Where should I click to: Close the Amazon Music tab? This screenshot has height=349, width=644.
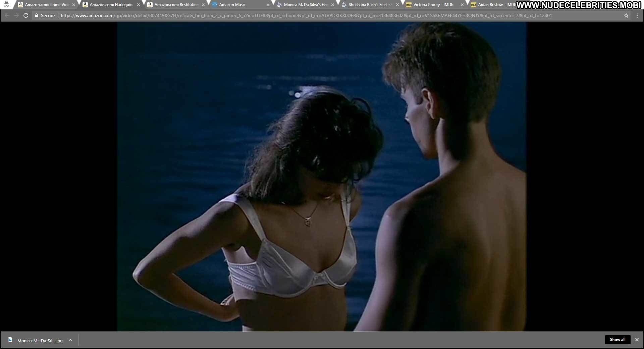point(268,5)
